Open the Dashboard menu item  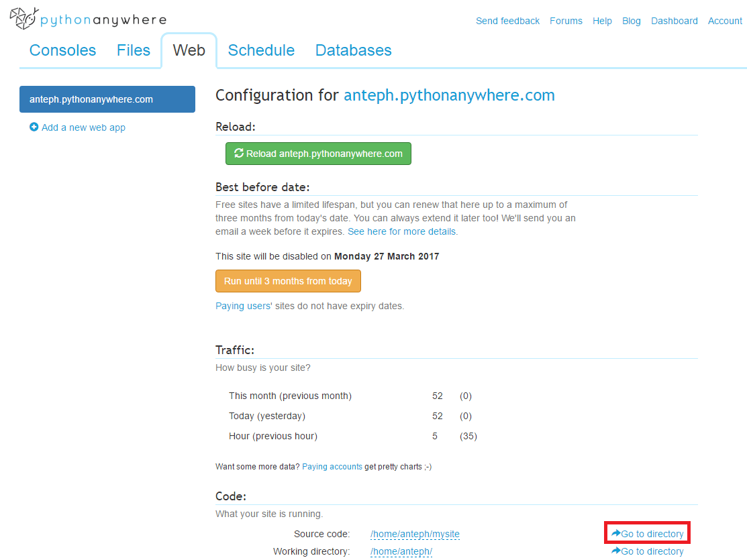(x=674, y=21)
